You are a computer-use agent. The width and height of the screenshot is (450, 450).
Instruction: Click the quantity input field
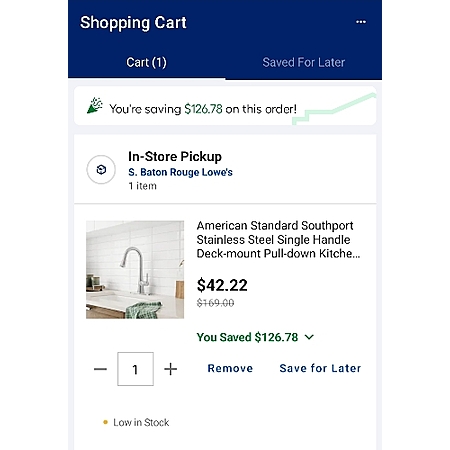point(135,369)
